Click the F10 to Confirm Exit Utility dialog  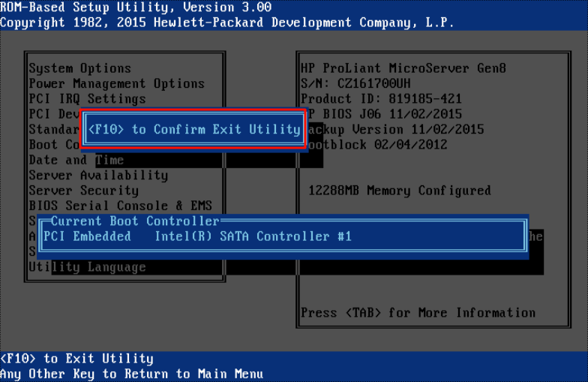click(x=193, y=129)
